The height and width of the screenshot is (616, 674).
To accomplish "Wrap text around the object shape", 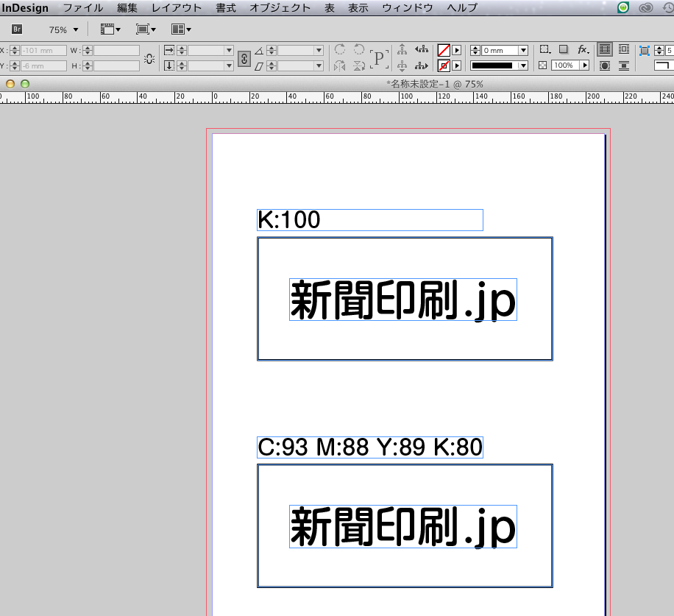I will [605, 66].
